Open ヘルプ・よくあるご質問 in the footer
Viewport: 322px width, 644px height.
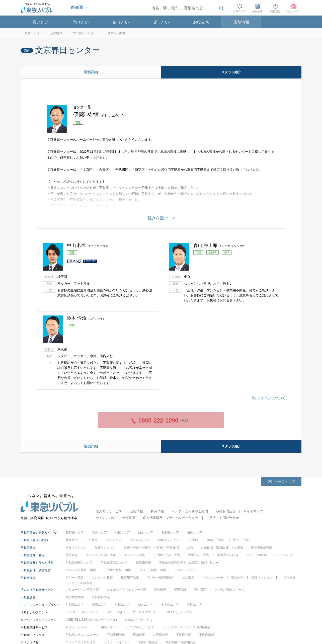pos(190,511)
